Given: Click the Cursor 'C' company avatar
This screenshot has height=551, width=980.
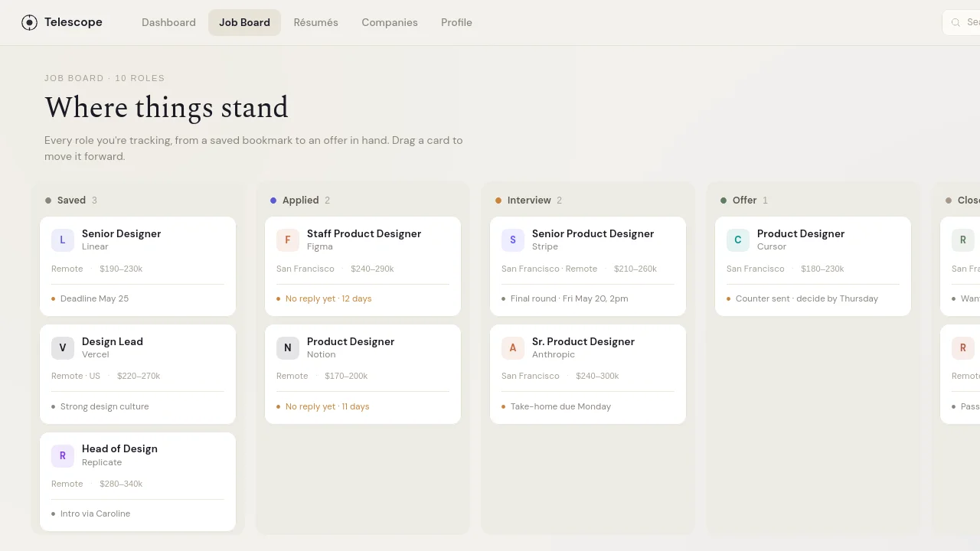Looking at the screenshot, I should [738, 240].
